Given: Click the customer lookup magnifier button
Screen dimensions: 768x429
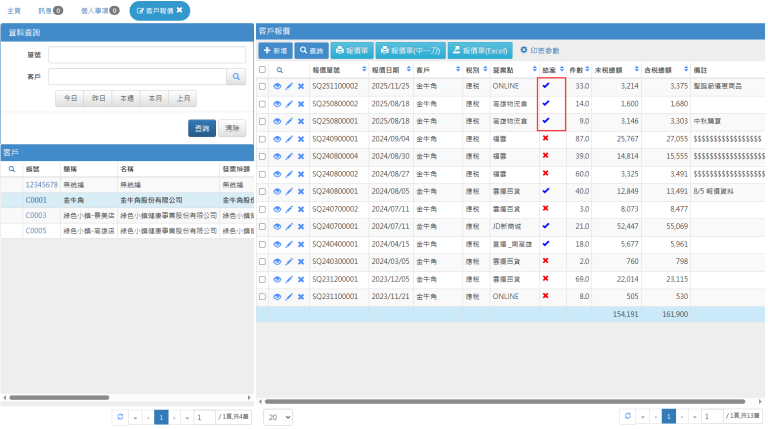Looking at the screenshot, I should click(235, 76).
